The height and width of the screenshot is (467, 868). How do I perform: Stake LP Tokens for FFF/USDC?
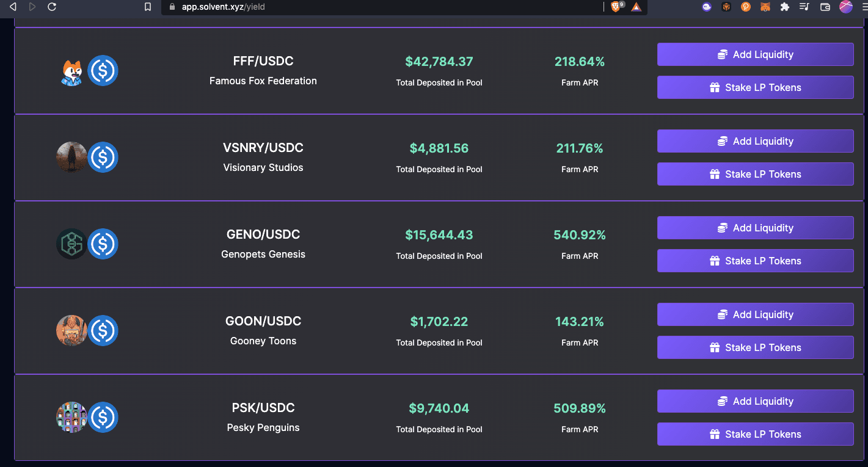tap(755, 87)
